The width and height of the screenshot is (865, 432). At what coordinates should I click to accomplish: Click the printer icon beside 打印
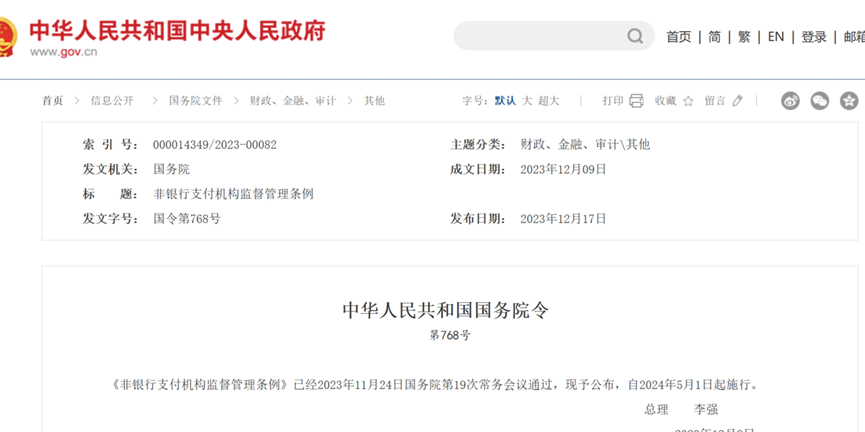[637, 101]
